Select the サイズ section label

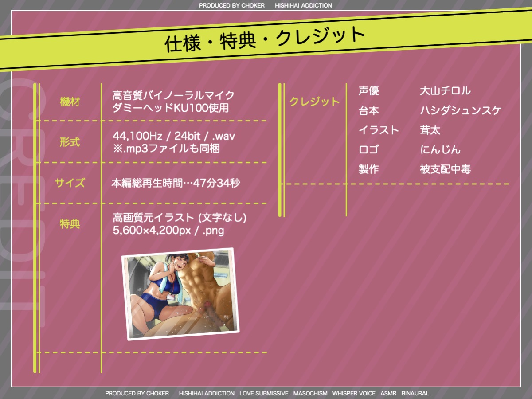click(70, 183)
